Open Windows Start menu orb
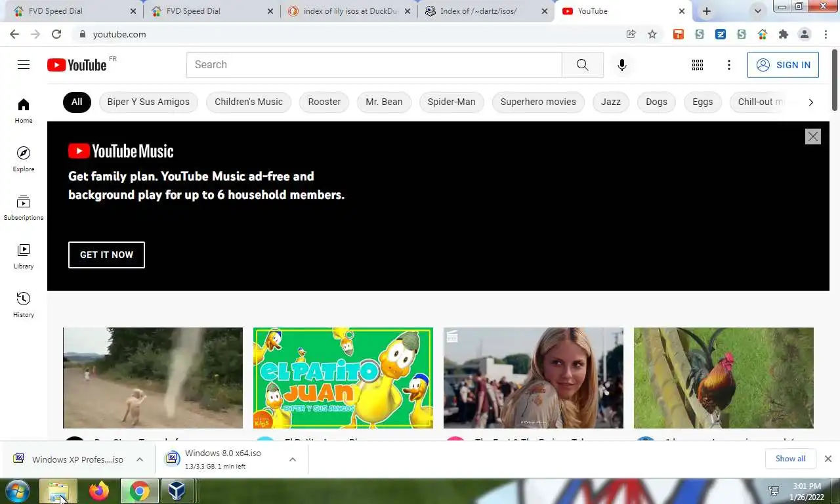The height and width of the screenshot is (504, 840). (17, 491)
